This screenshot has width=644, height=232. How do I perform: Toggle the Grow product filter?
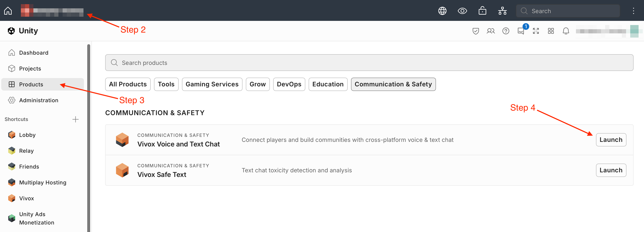[258, 84]
